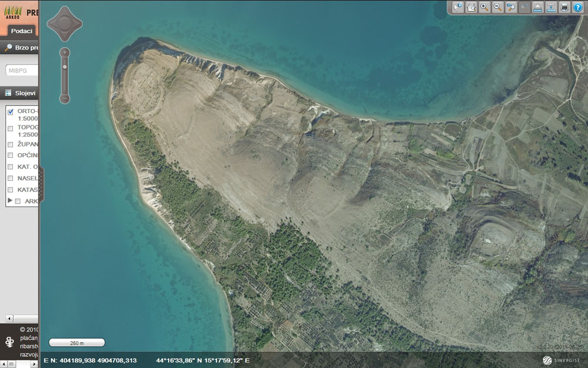Select the measure distance tool
The height and width of the screenshot is (368, 588).
point(538,7)
